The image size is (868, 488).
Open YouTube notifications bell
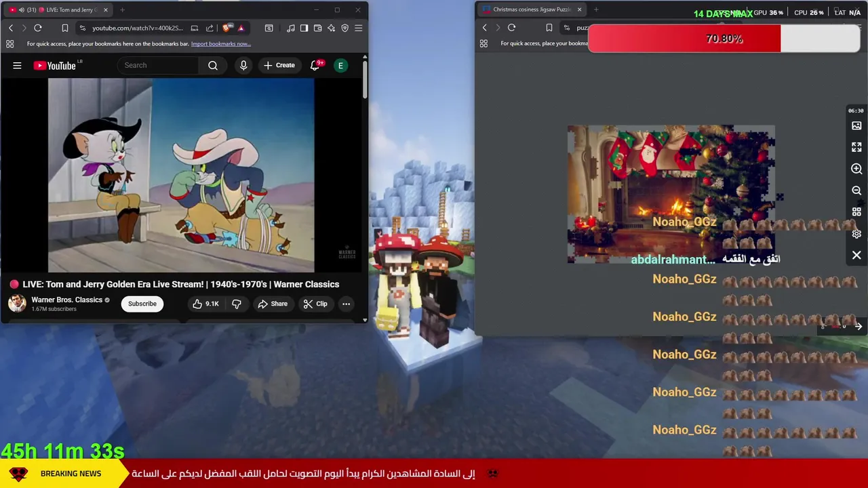(315, 65)
